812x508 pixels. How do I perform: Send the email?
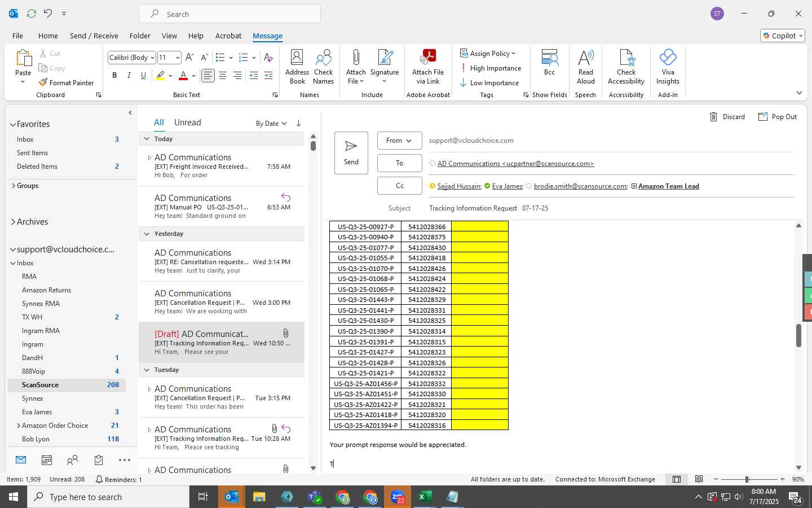[351, 153]
